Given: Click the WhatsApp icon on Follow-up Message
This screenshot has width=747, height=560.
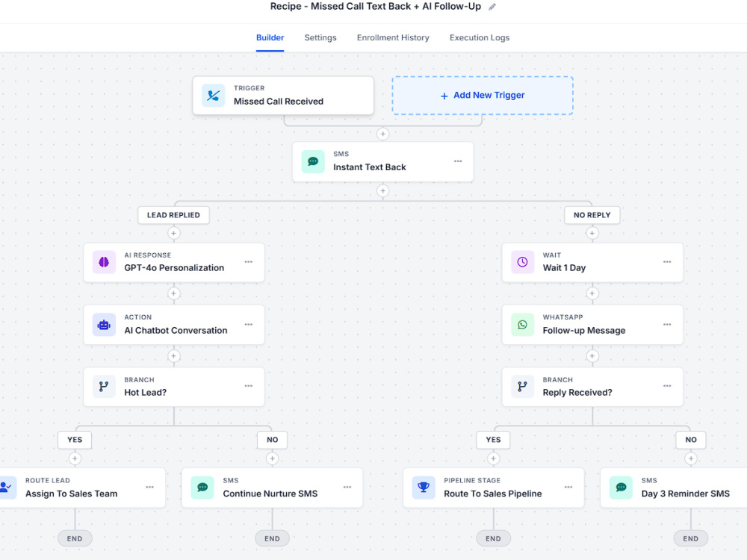Looking at the screenshot, I should 523,325.
